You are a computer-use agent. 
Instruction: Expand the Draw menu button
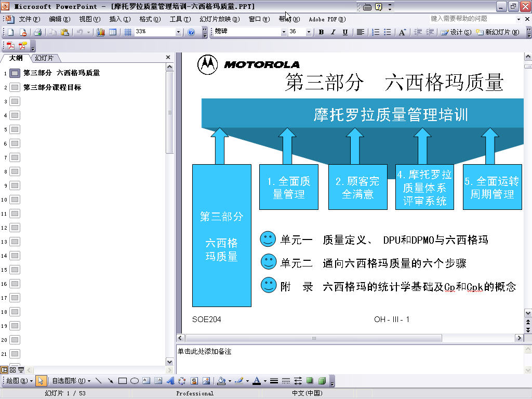[19, 381]
